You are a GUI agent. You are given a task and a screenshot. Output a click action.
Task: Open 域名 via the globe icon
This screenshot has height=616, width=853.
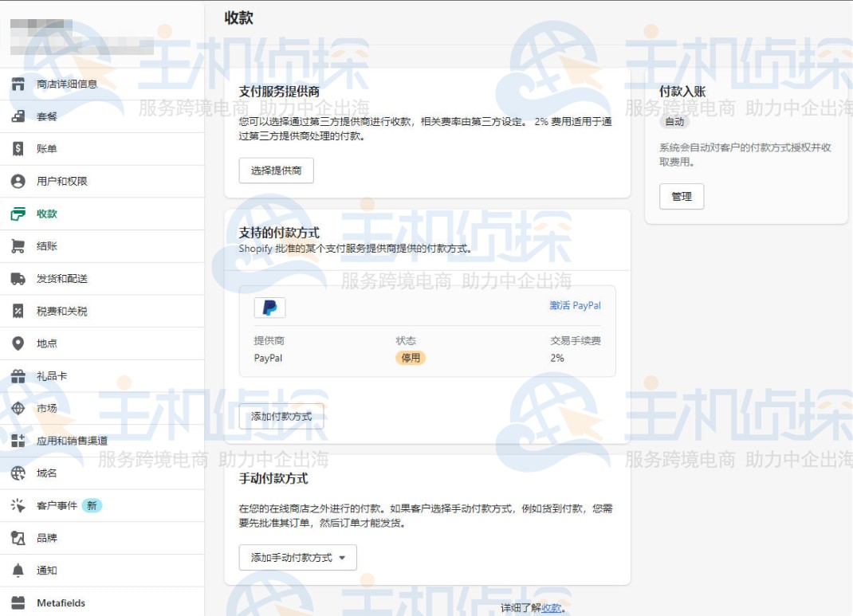point(19,473)
